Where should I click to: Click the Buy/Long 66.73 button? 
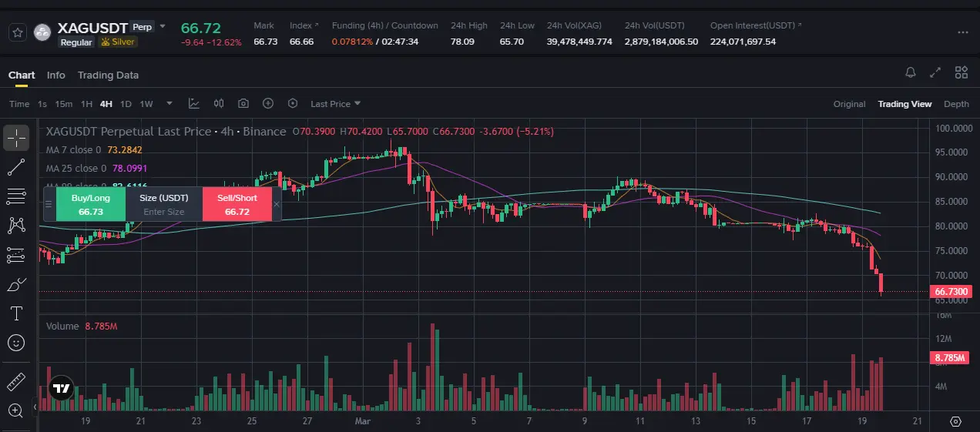[x=91, y=204]
